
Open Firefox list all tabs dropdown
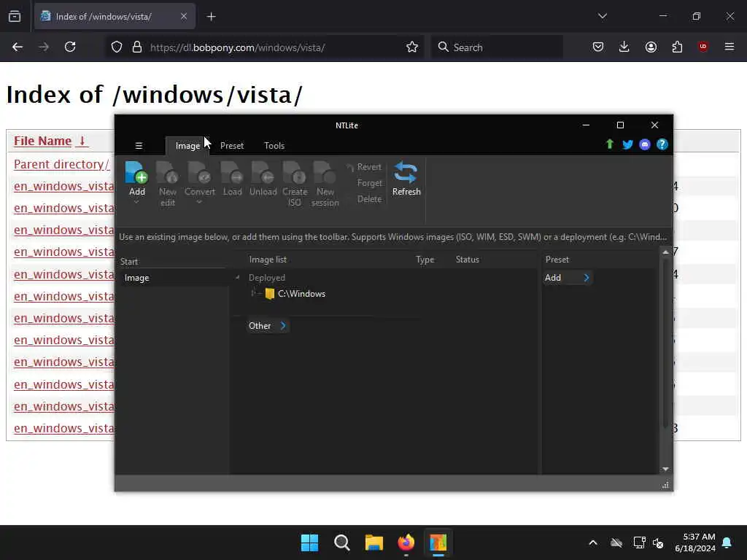(603, 16)
